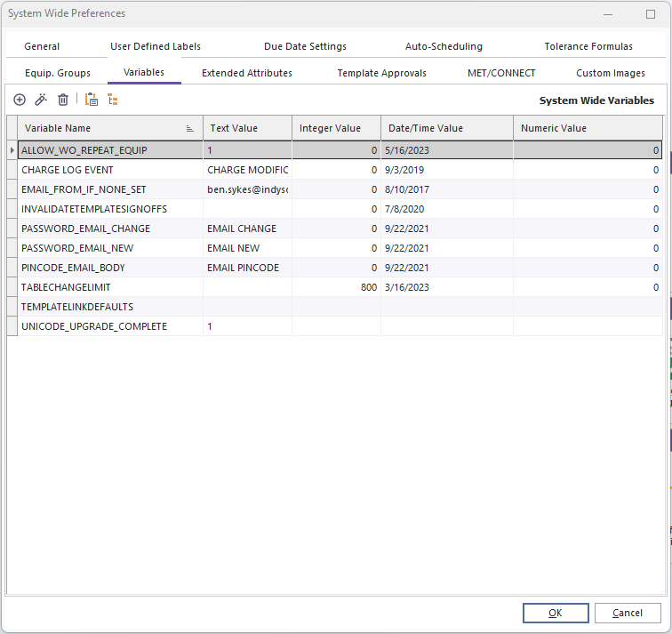
Task: Open the Tolerance Formulas tab
Action: (588, 46)
